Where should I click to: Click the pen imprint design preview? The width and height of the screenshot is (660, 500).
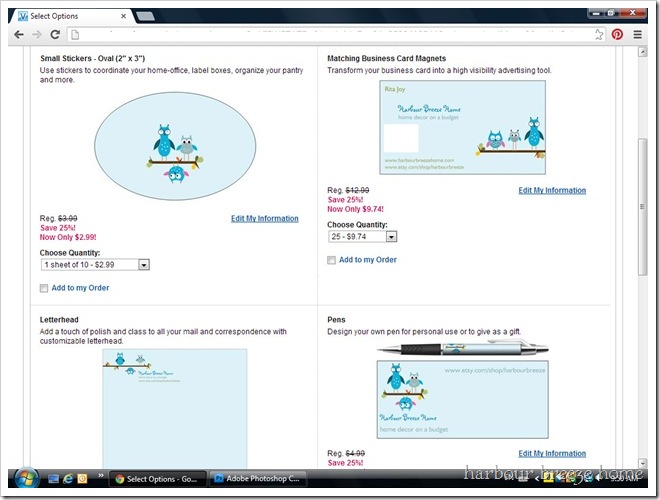(463, 399)
